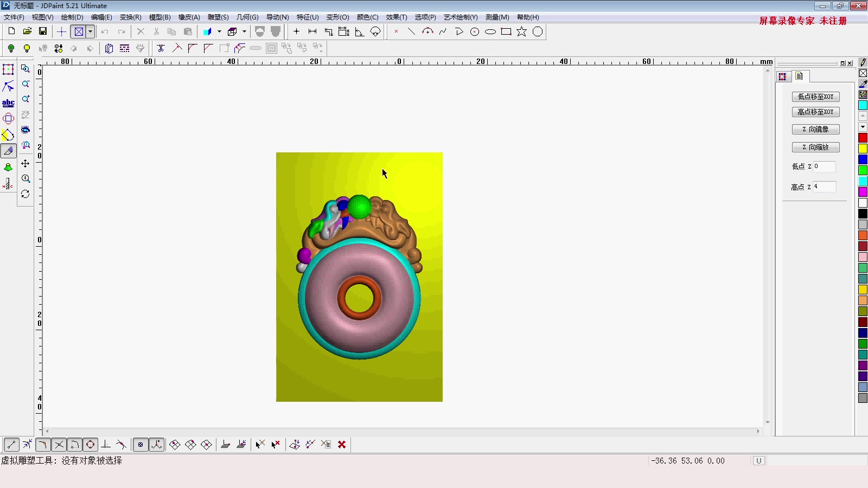This screenshot has height=488, width=868.
Task: Expand the color palette down arrow
Action: coord(863,127)
